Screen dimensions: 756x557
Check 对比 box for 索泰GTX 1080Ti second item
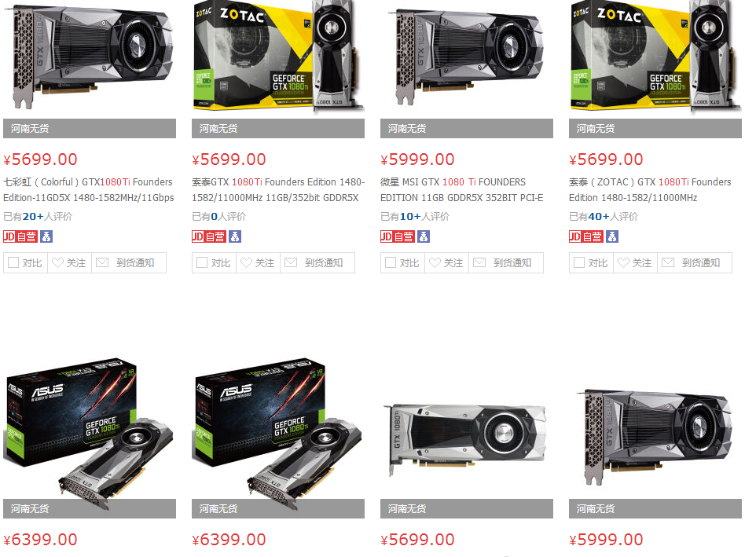202,262
